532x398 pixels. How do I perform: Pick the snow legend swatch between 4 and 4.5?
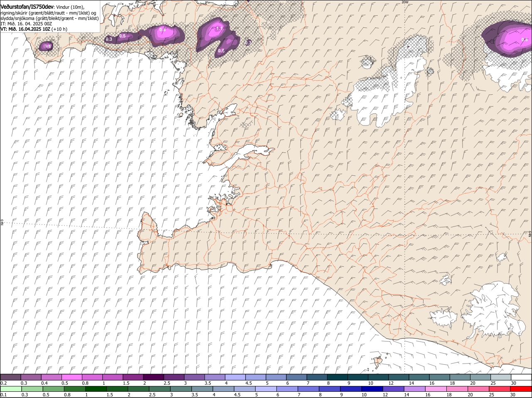click(x=235, y=377)
